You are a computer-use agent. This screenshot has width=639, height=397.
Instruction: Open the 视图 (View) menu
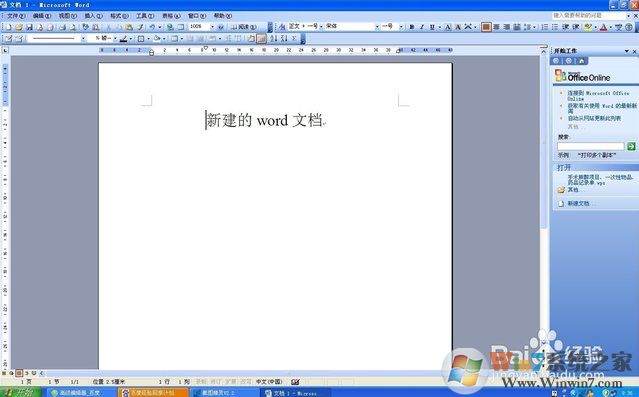67,15
